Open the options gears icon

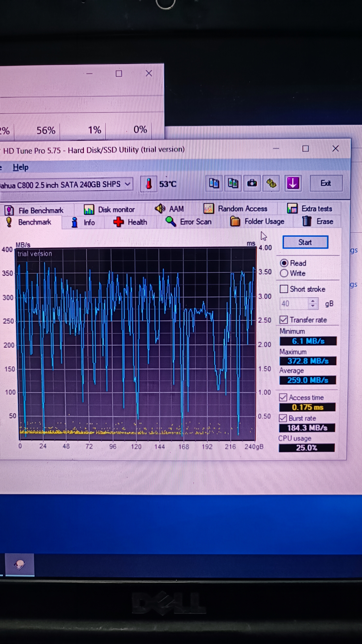coord(271,183)
